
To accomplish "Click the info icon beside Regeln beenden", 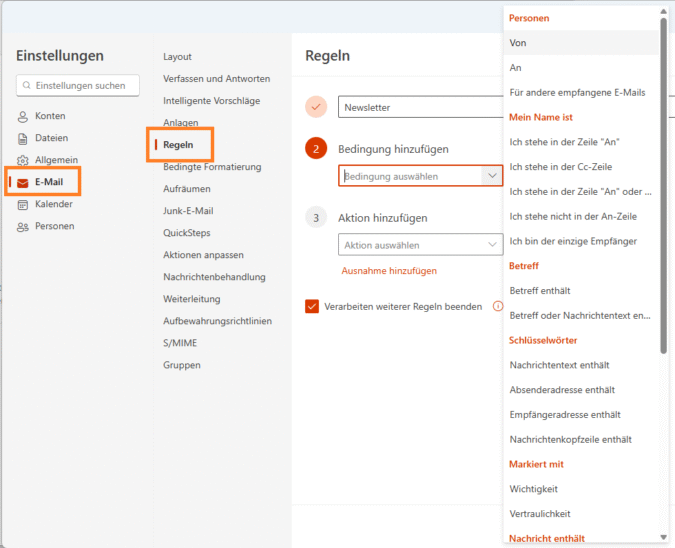I will tap(497, 306).
